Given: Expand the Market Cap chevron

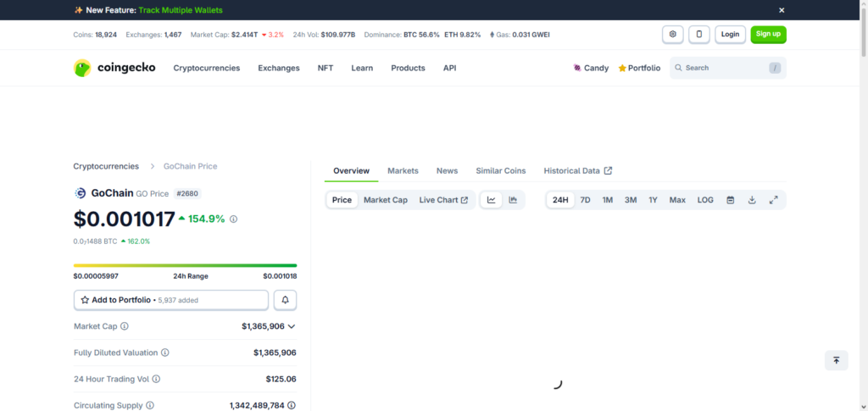Looking at the screenshot, I should click(292, 326).
